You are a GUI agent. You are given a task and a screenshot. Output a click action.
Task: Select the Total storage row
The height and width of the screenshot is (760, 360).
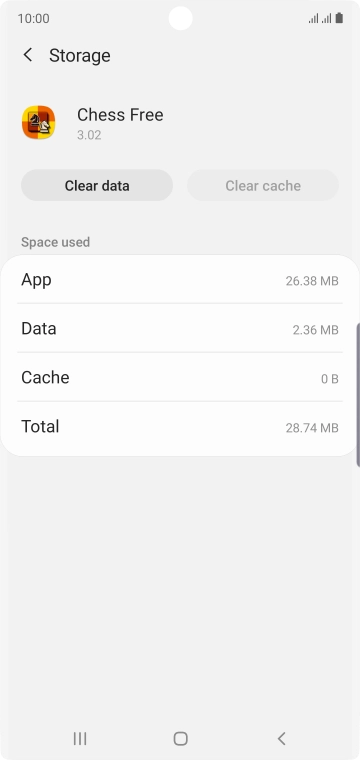click(180, 427)
